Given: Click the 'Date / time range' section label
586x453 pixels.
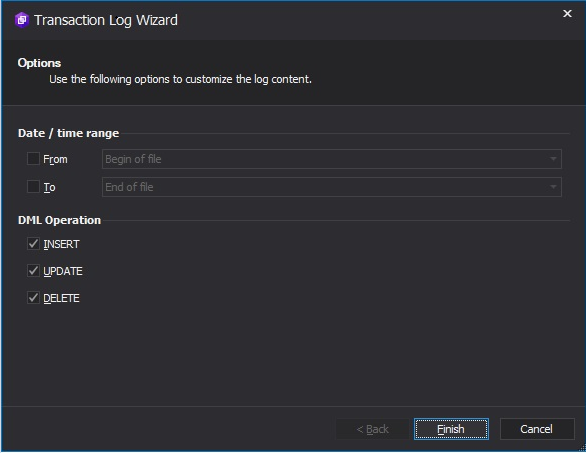Looking at the screenshot, I should pyautogui.click(x=68, y=133).
